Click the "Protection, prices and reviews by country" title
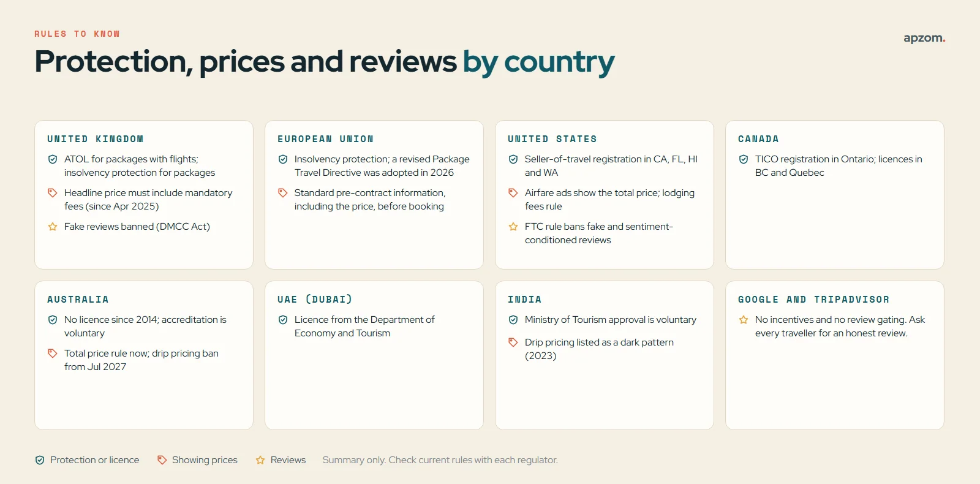The height and width of the screenshot is (484, 980). click(325, 62)
